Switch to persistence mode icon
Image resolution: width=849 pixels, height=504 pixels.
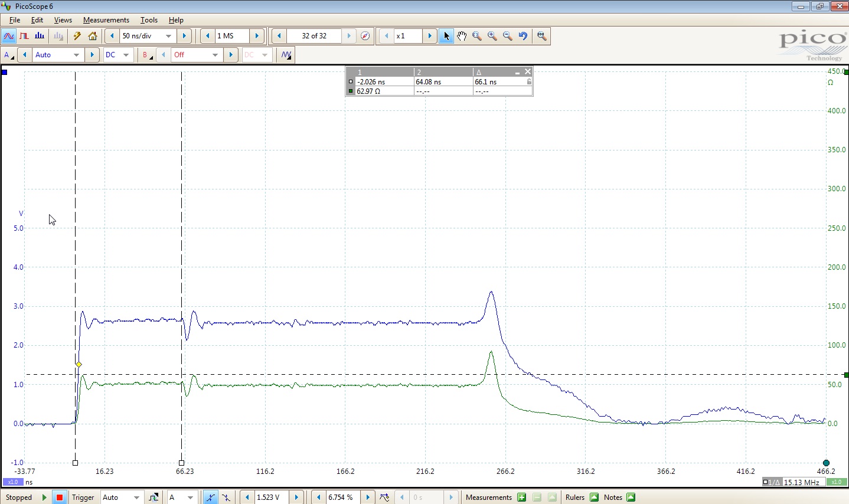[x=24, y=36]
